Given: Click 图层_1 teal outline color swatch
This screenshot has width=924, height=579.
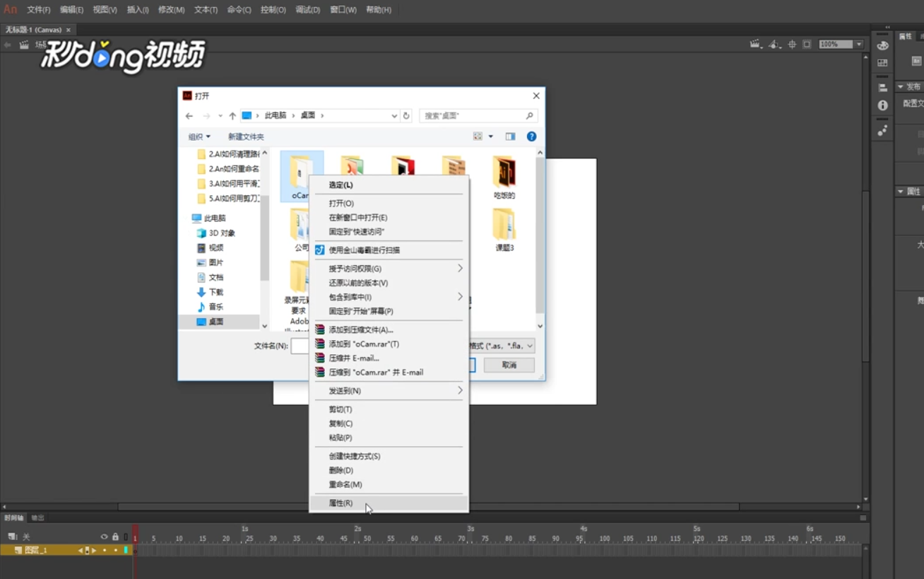Looking at the screenshot, I should 126,550.
